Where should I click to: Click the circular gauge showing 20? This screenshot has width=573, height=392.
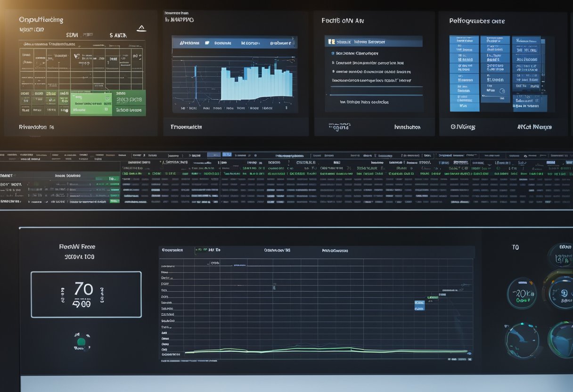(521, 293)
